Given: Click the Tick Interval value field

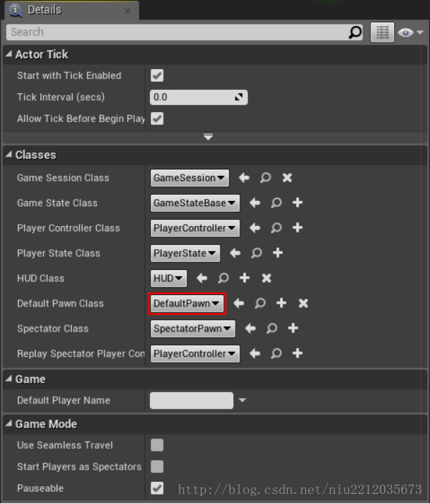Looking at the screenshot, I should coord(199,97).
